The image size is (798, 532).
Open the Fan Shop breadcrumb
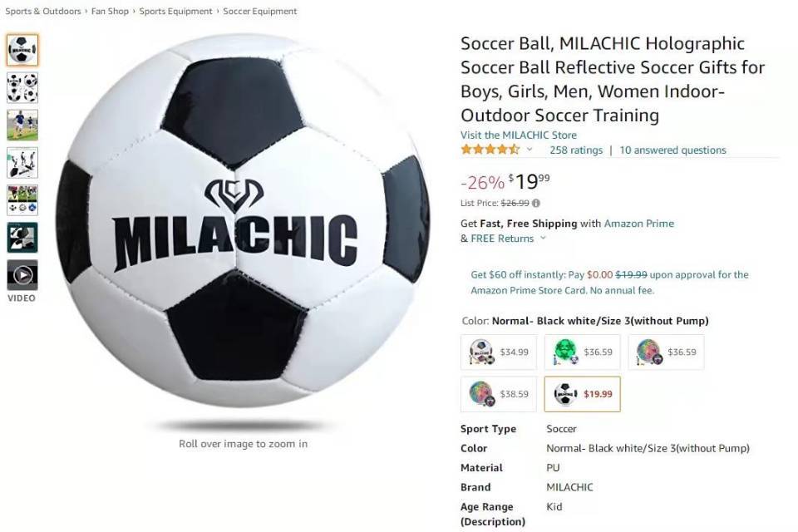[110, 11]
